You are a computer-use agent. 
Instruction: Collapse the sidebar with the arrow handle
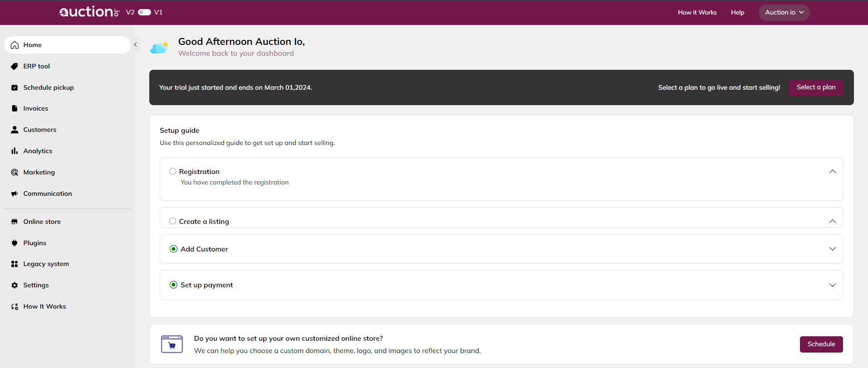[x=135, y=44]
